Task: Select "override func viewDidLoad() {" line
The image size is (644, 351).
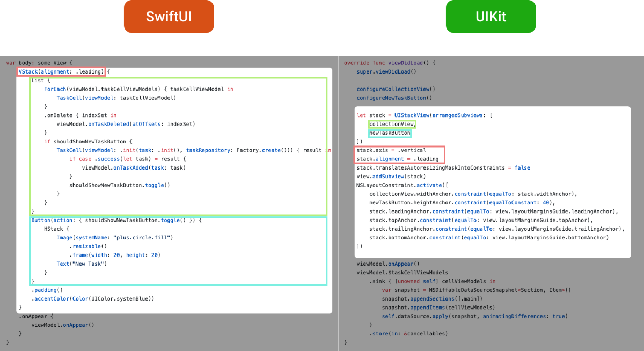Action: coord(390,63)
